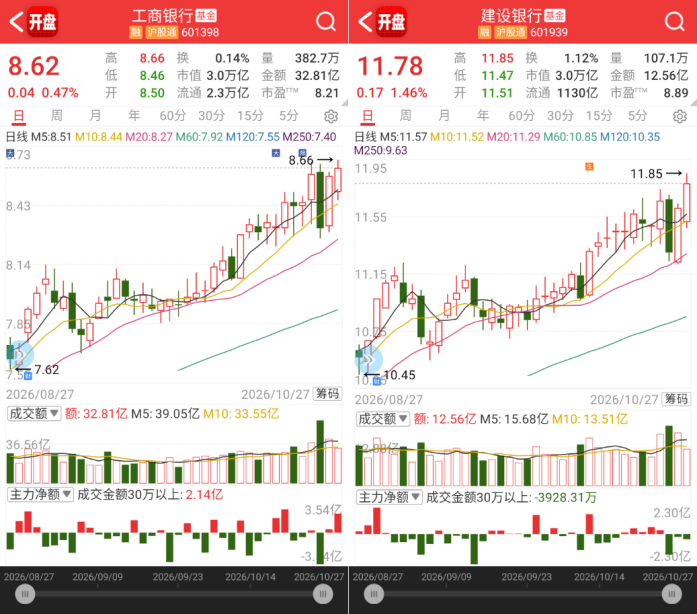Tap 建设银行 stock title
Image resolution: width=697 pixels, height=614 pixels.
click(511, 16)
